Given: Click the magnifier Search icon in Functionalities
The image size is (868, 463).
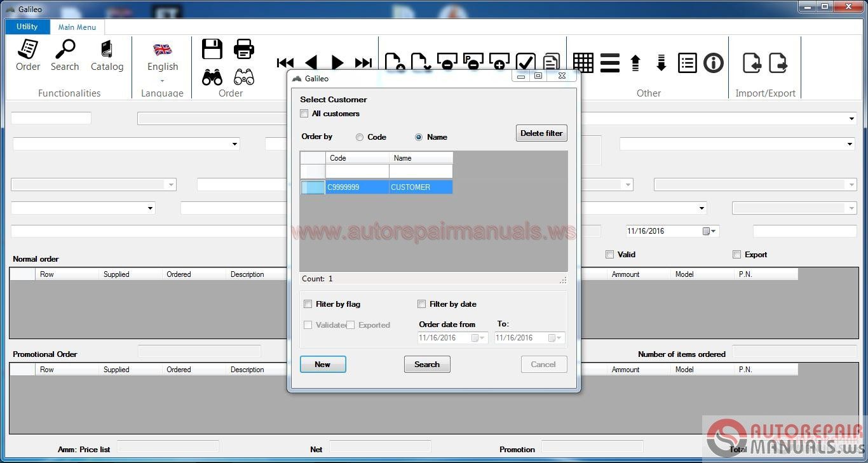Looking at the screenshot, I should (65, 55).
